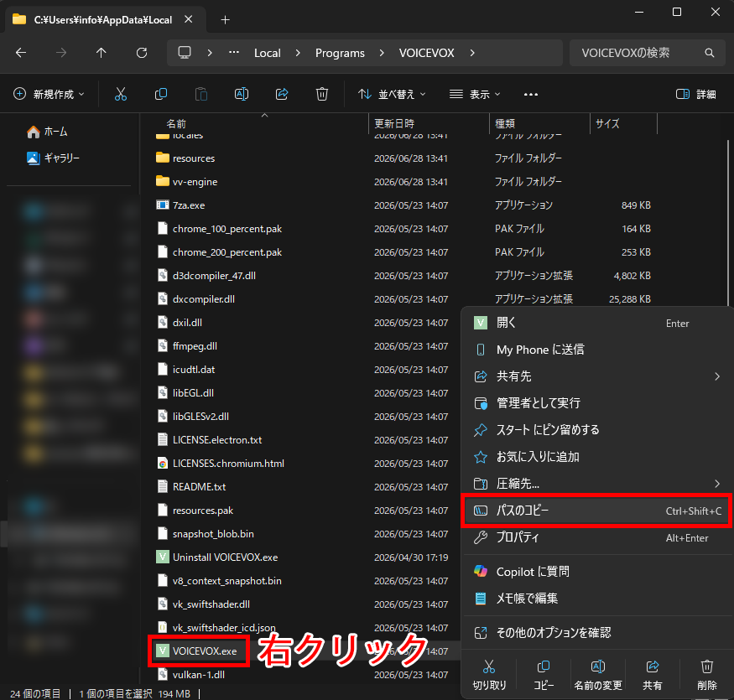This screenshot has width=734, height=700.
Task: Choose 管理者として実行 (Run as administrator)
Action: (596, 403)
